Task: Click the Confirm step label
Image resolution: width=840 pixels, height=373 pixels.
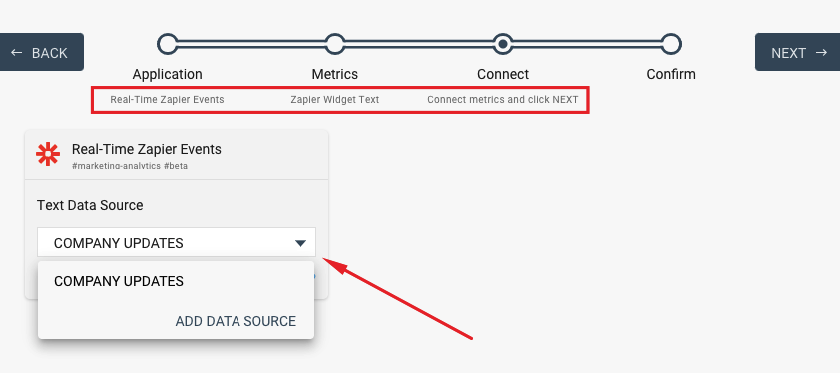Action: [671, 74]
